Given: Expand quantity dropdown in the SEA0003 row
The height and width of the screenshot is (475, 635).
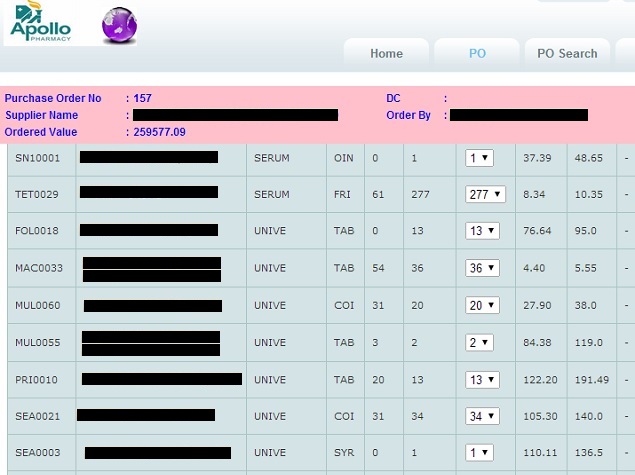Looking at the screenshot, I should [x=478, y=453].
